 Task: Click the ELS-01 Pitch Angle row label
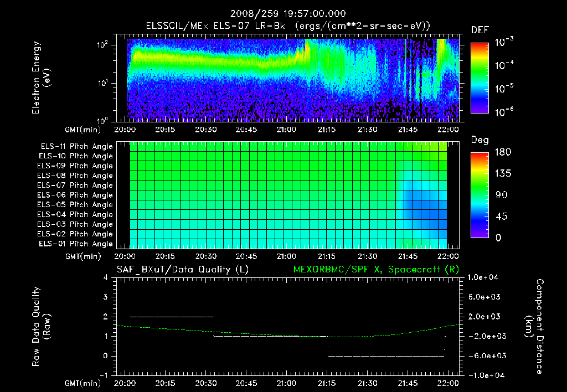tap(76, 244)
